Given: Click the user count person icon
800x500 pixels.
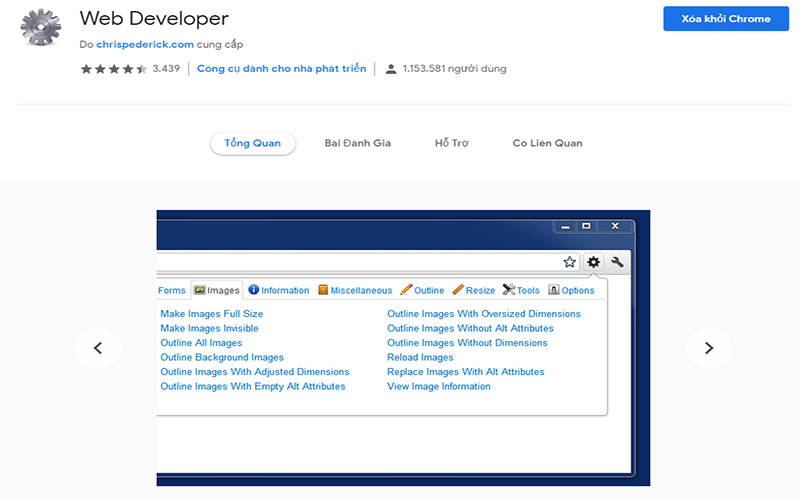Looking at the screenshot, I should (x=391, y=69).
